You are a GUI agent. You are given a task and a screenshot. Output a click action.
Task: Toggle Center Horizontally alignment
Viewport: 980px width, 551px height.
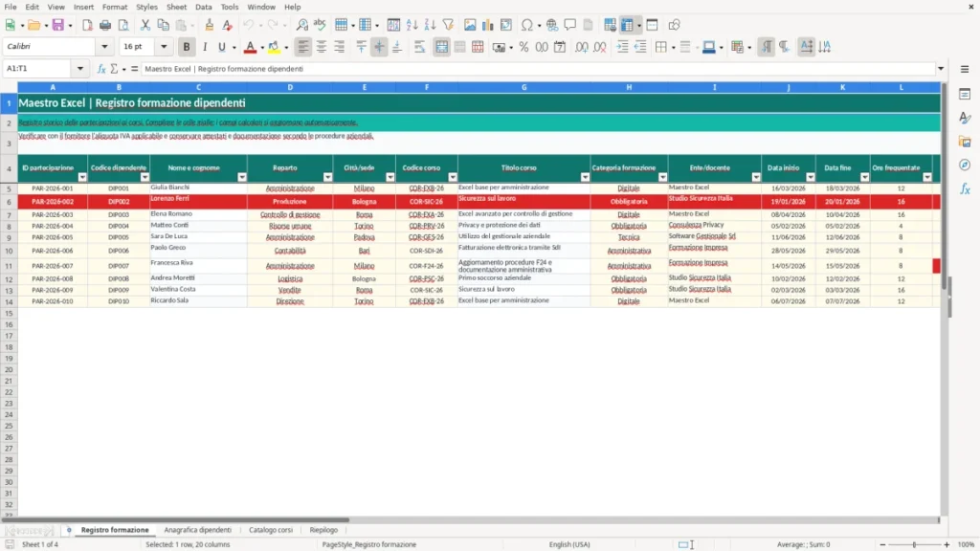322,47
